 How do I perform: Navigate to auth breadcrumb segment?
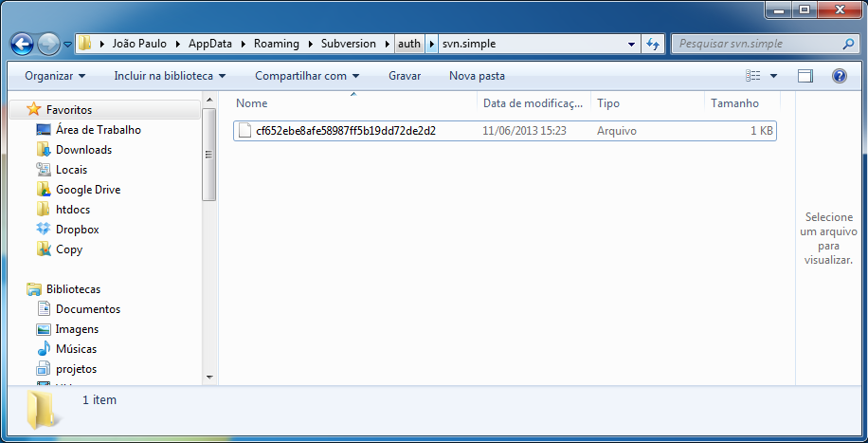point(409,44)
